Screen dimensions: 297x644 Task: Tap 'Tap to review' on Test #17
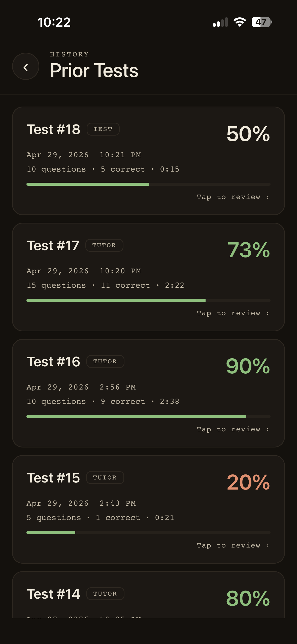pos(228,313)
